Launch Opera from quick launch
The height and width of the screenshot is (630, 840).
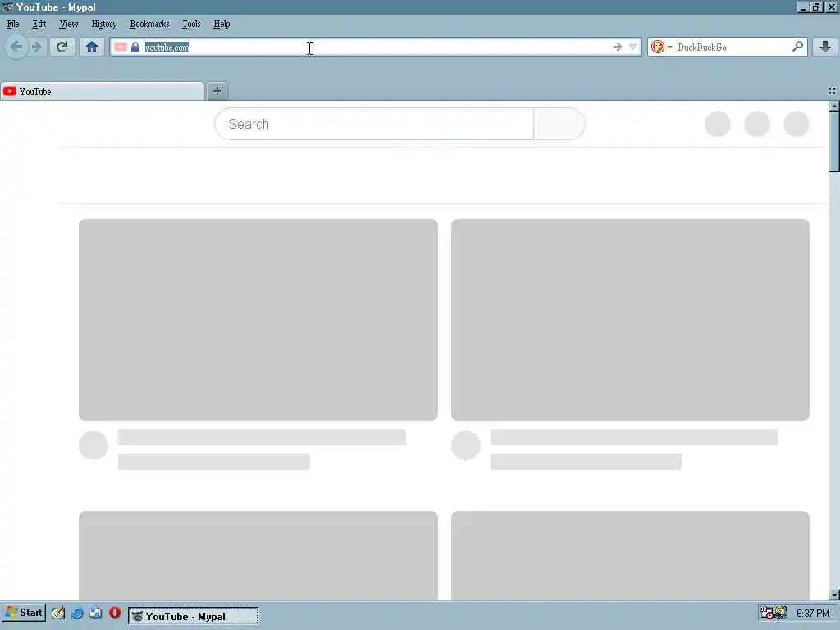pyautogui.click(x=115, y=613)
